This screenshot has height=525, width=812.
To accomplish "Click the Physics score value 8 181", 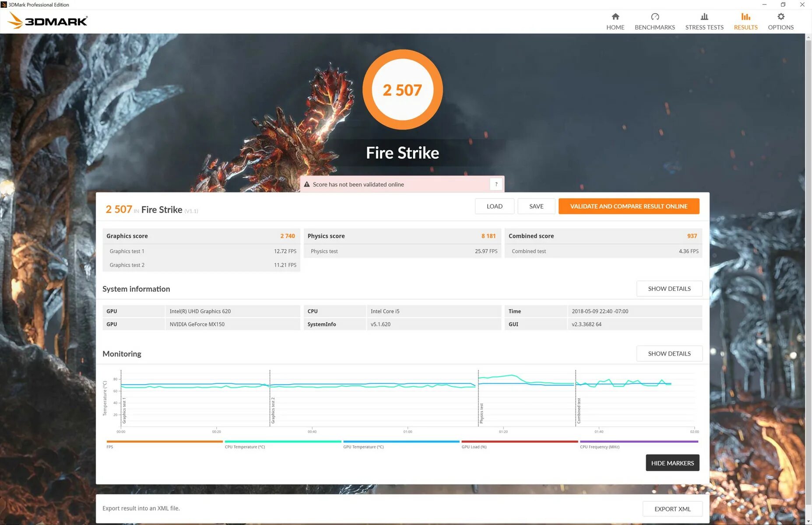I will coord(489,236).
